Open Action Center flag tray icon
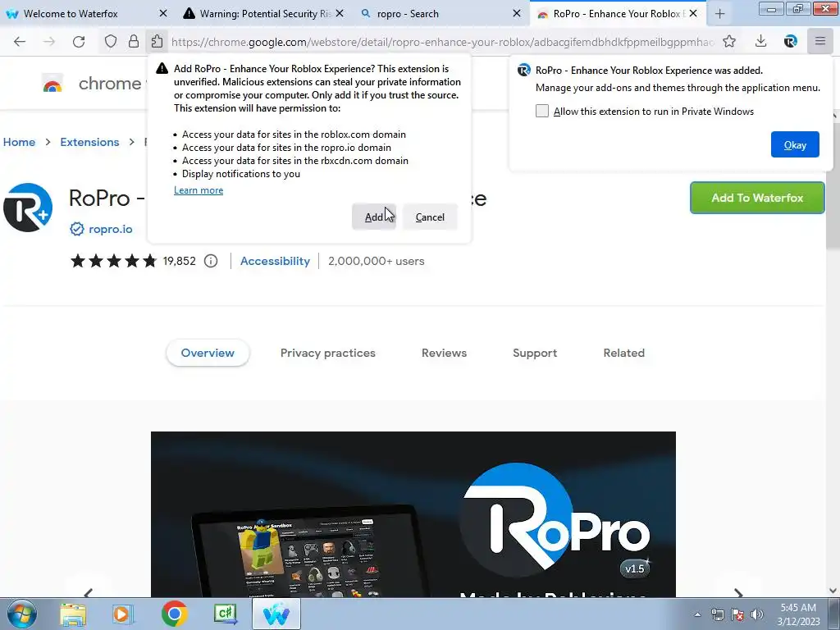The width and height of the screenshot is (840, 630). coord(737,614)
